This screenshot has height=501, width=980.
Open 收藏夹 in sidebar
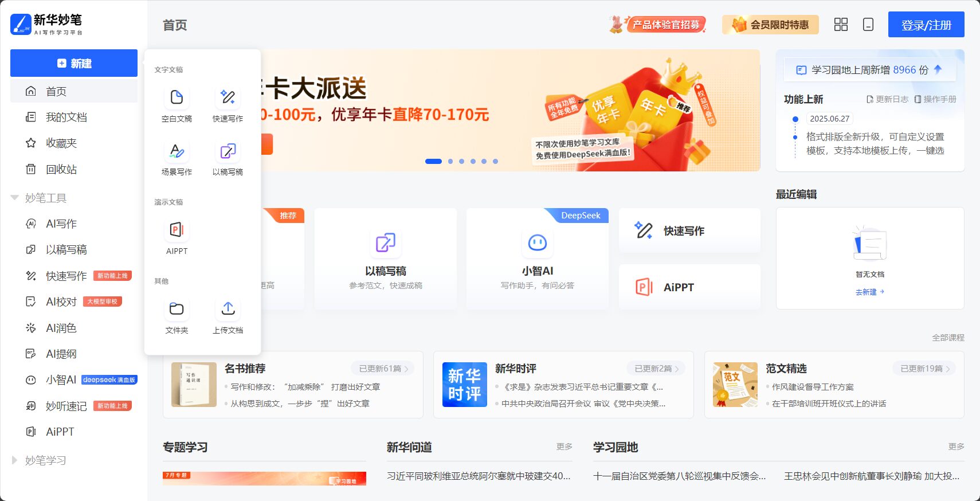[x=74, y=143]
